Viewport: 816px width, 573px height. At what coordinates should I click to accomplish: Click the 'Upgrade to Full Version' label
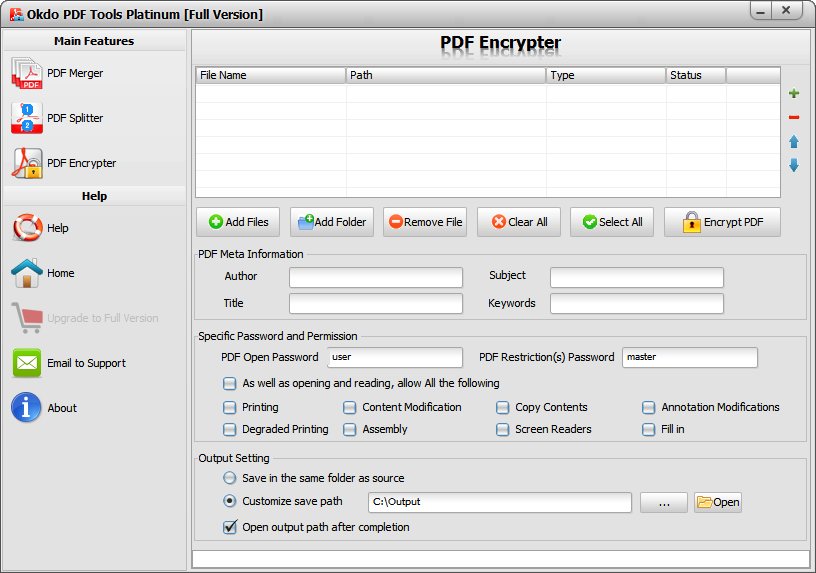[103, 318]
